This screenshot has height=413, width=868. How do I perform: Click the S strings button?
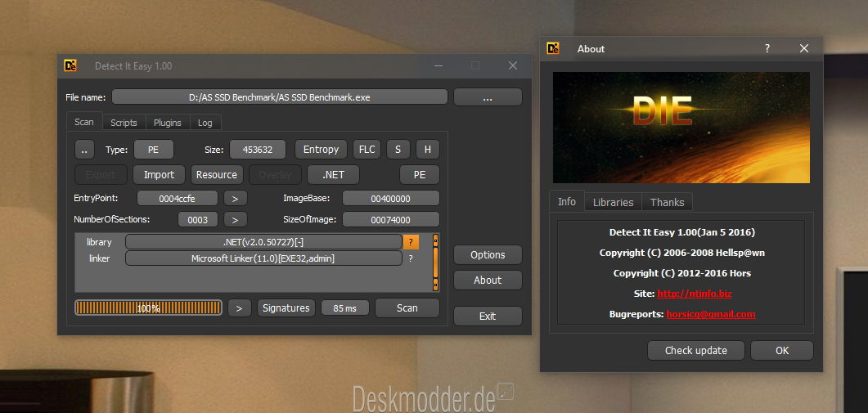(398, 150)
